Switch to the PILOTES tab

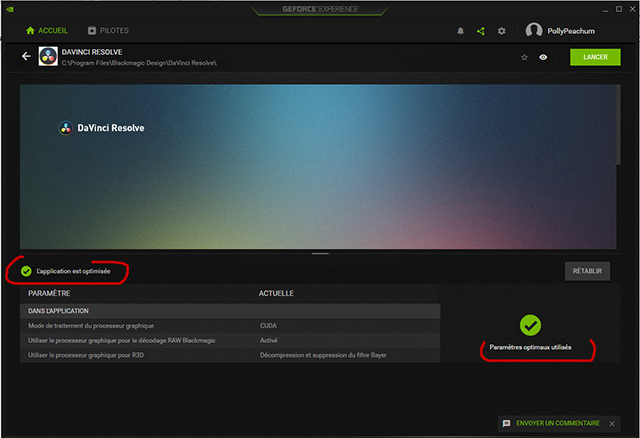(108, 31)
